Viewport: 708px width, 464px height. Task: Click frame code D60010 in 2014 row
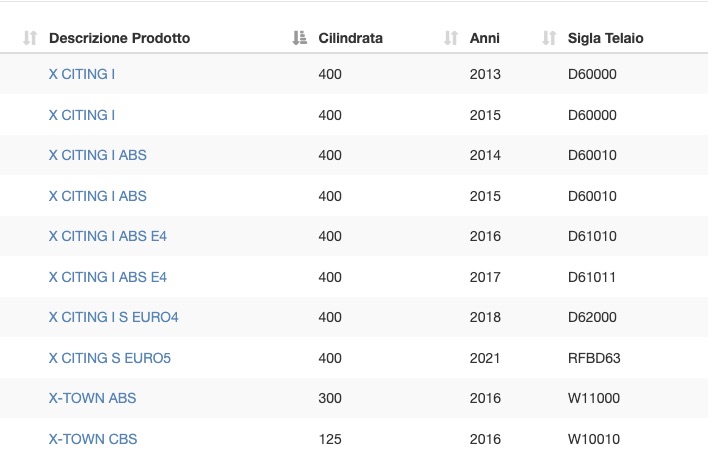[x=592, y=155]
